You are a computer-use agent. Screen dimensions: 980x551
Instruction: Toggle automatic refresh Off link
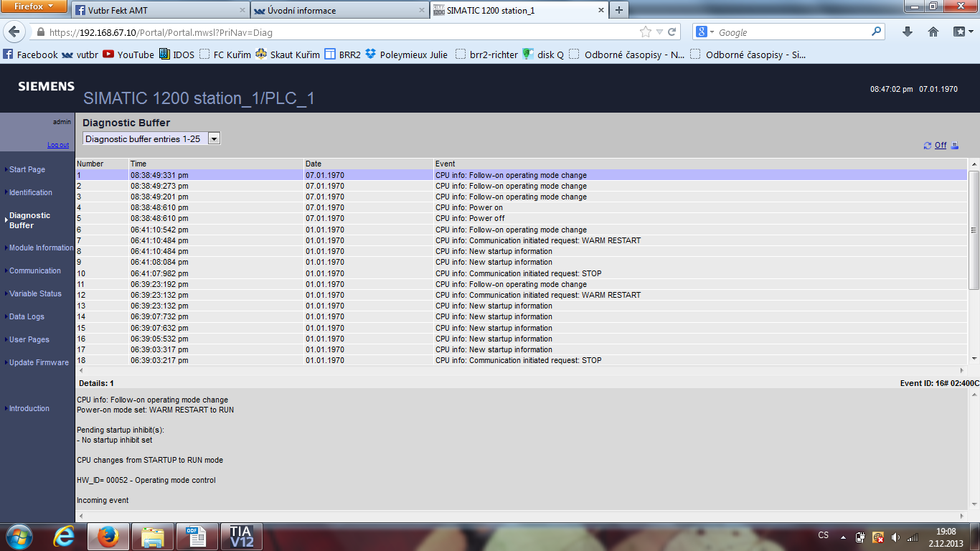tap(941, 146)
